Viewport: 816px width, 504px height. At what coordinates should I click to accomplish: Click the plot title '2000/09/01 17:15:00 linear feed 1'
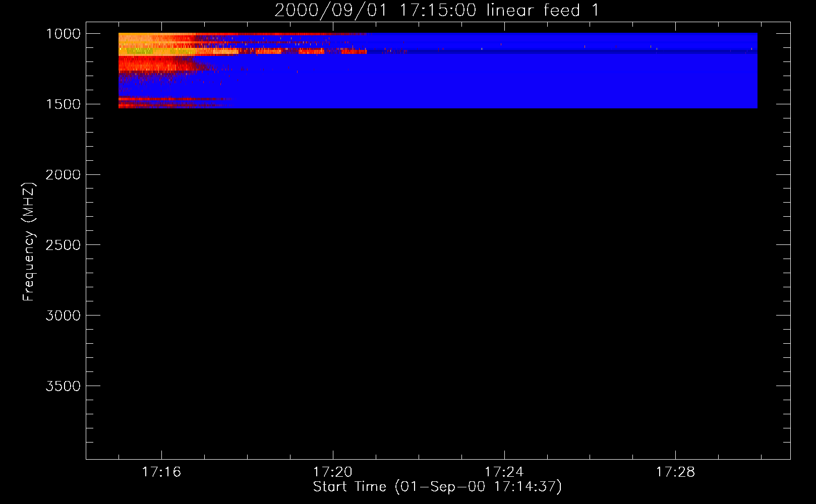click(x=437, y=10)
